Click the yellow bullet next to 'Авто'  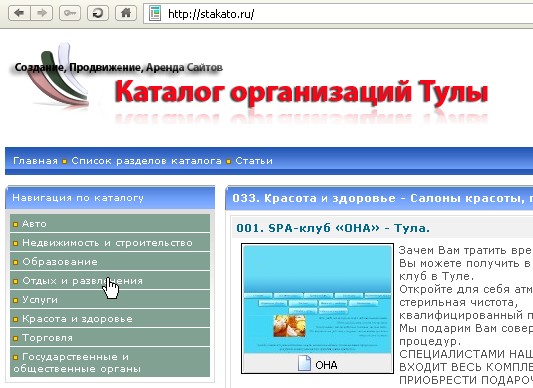point(15,224)
